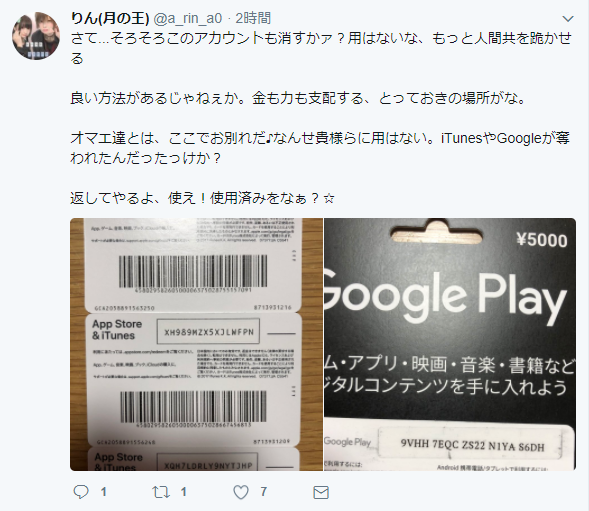This screenshot has width=589, height=511.
Task: Click the reply speech bubble icon
Action: [81, 492]
